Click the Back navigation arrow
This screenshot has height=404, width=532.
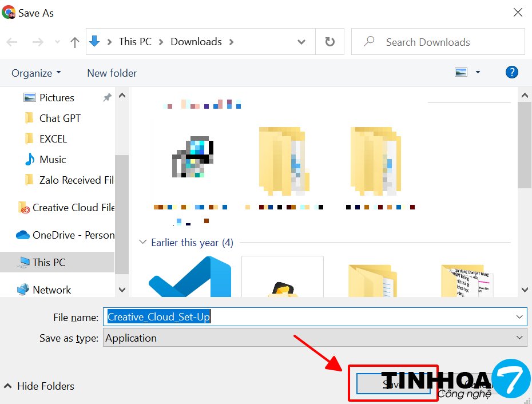[x=12, y=42]
